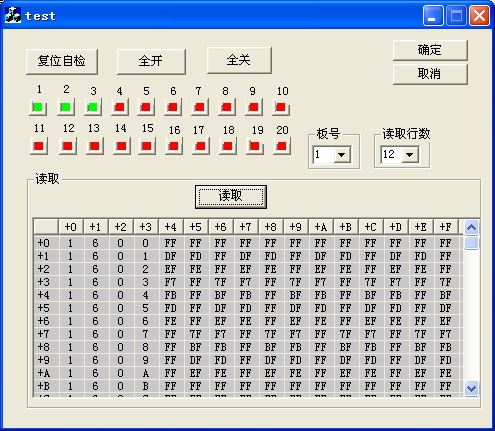
Task: Click red indicator button number 14
Action: tap(121, 146)
